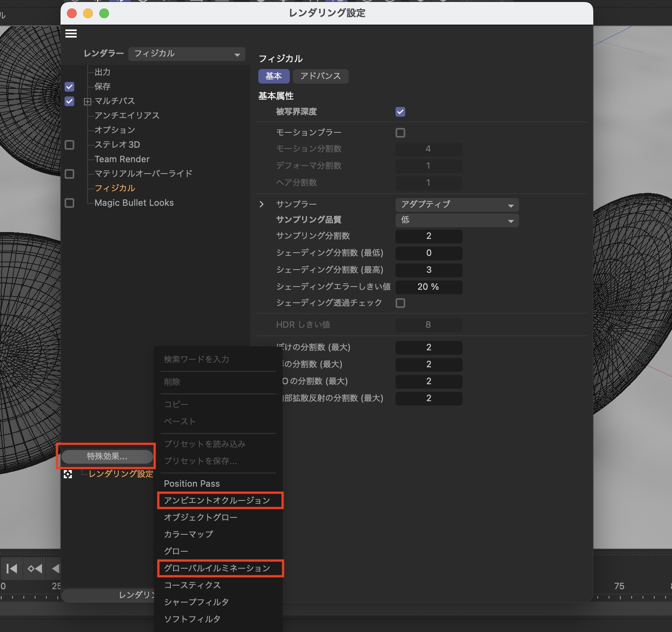The height and width of the screenshot is (632, 672).
Task: Open the サンプリング品質 dropdown
Action: 457,220
